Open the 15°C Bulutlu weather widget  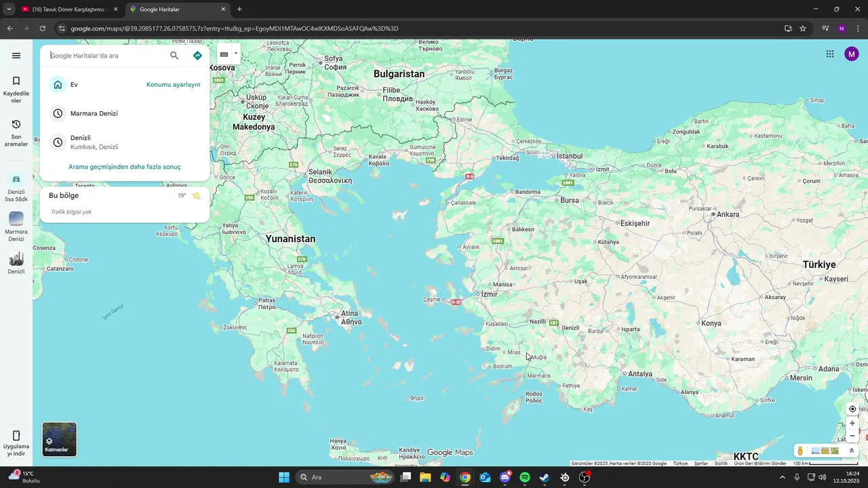pos(23,477)
